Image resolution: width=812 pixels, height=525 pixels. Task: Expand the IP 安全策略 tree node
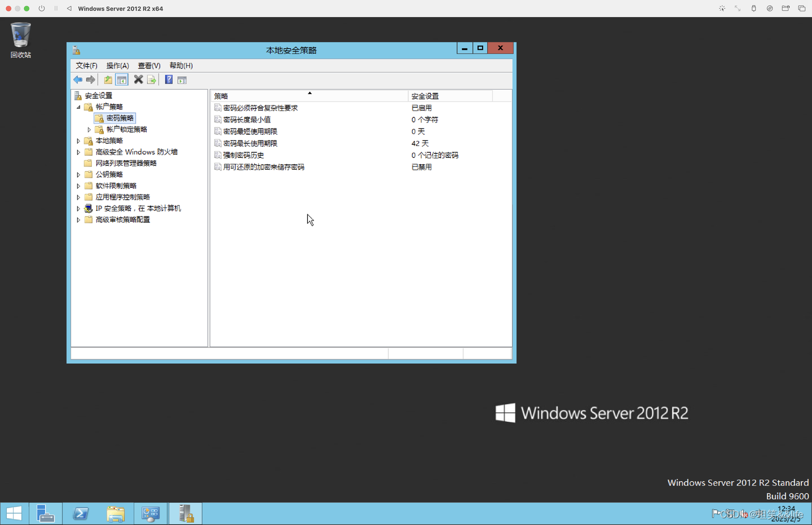(78, 209)
